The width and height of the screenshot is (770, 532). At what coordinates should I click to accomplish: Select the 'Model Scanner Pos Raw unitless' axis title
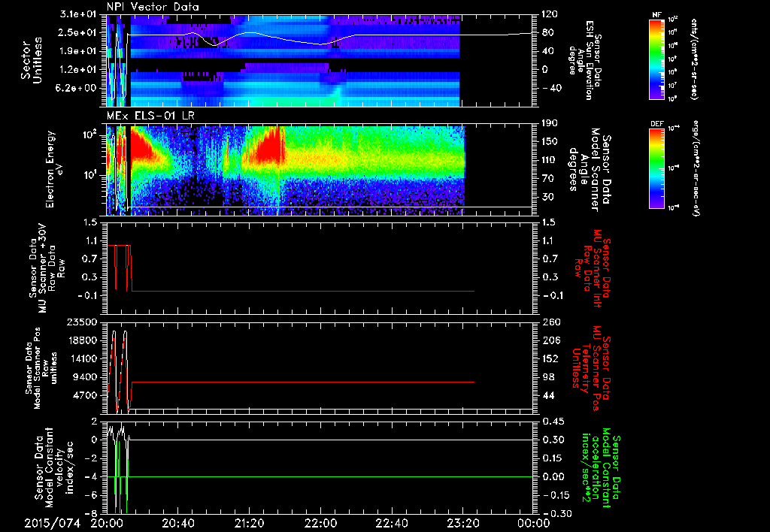coord(41,368)
